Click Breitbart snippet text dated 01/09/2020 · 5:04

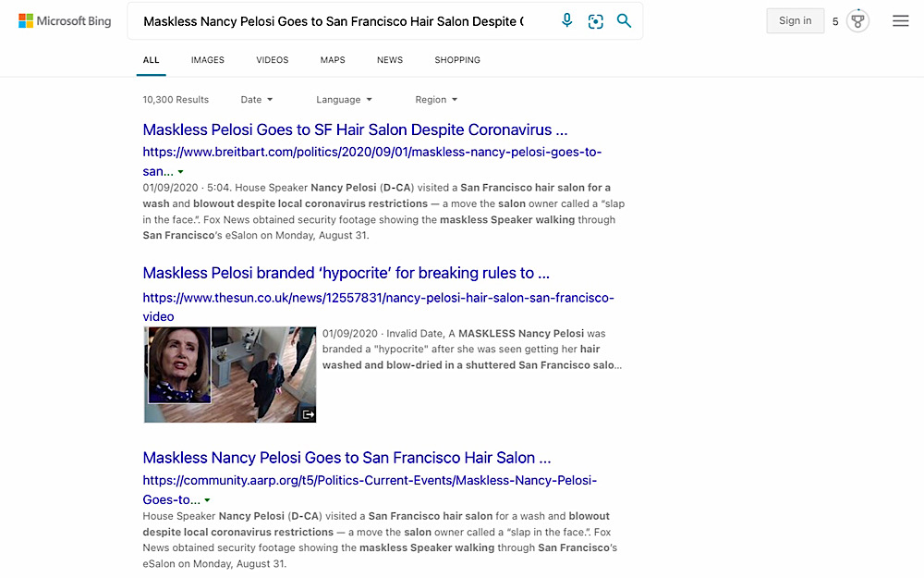[x=383, y=211]
